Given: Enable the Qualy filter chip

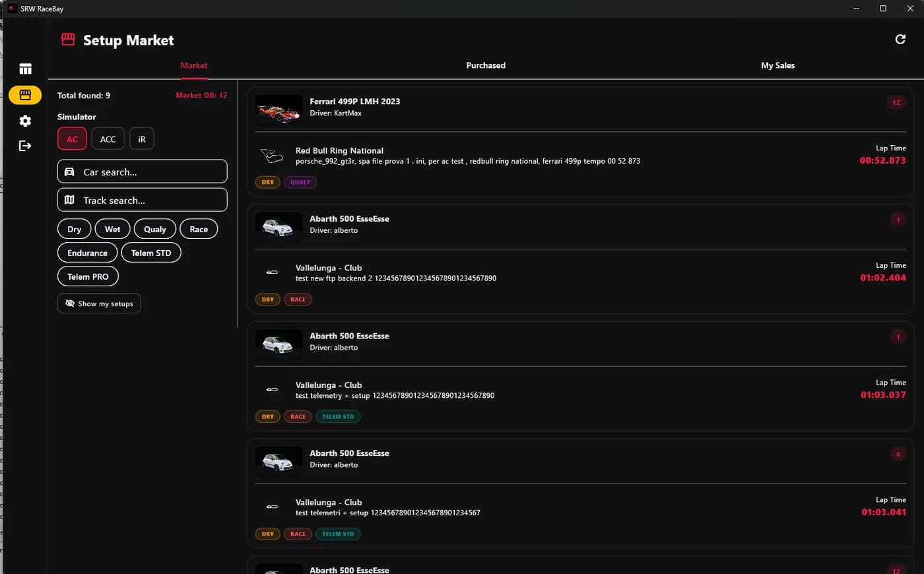Looking at the screenshot, I should click(x=155, y=229).
